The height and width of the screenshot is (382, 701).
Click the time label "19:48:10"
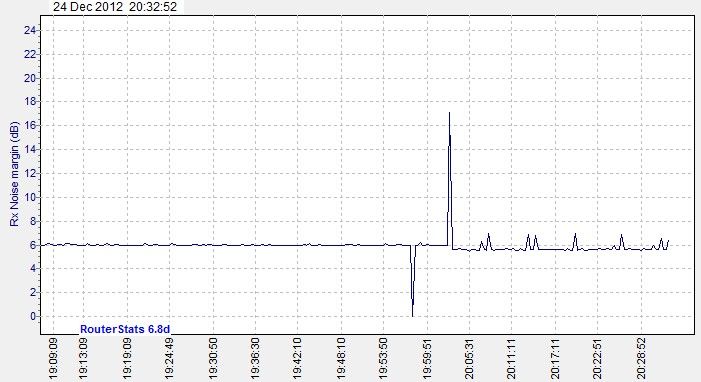341,359
